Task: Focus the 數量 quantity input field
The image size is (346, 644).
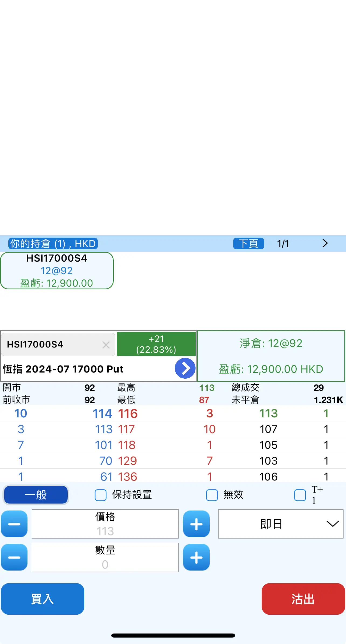Action: pos(105,557)
